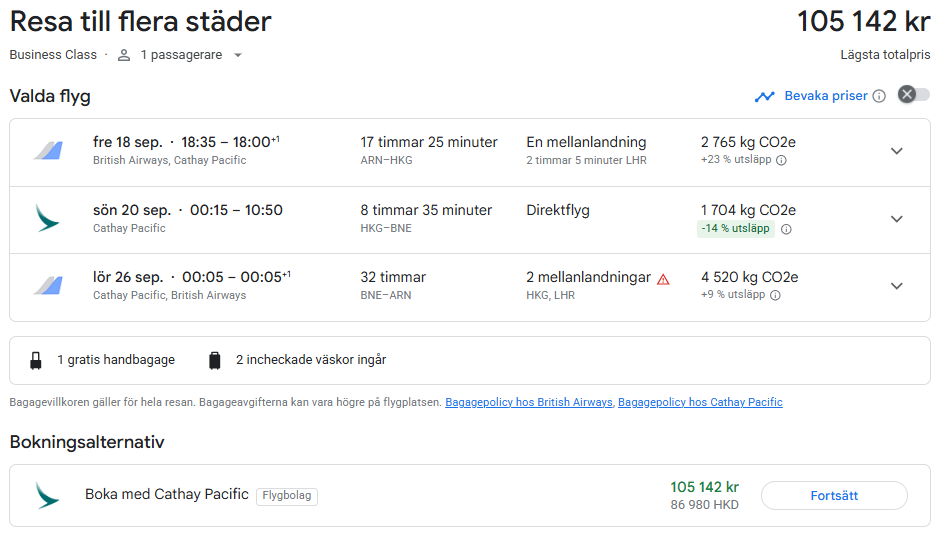Click the 2 incheckade väskor ingår text
The image size is (940, 539).
point(311,360)
